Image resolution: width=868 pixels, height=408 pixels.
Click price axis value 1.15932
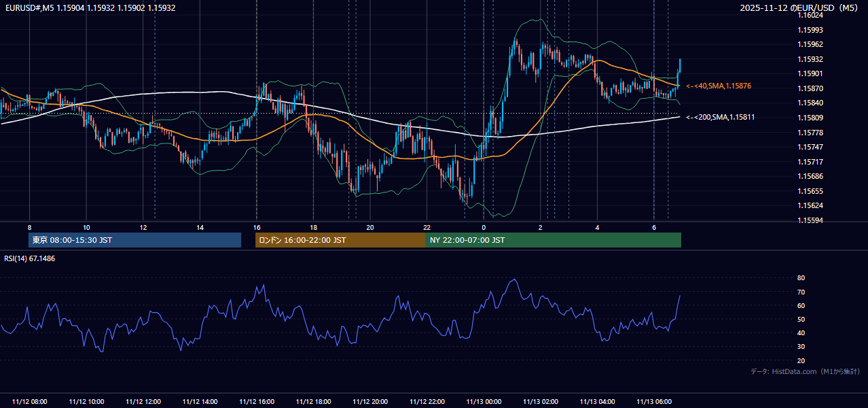(810, 59)
